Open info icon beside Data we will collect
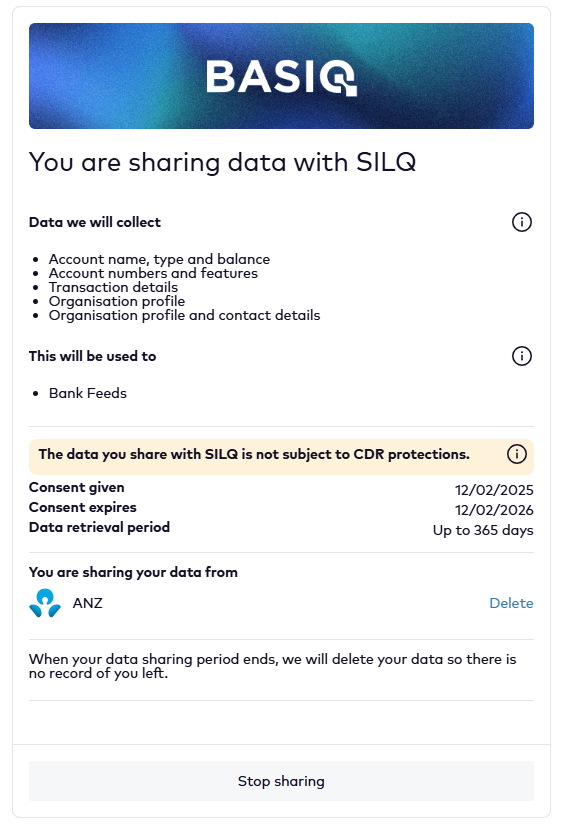The image size is (561, 826). pos(521,222)
